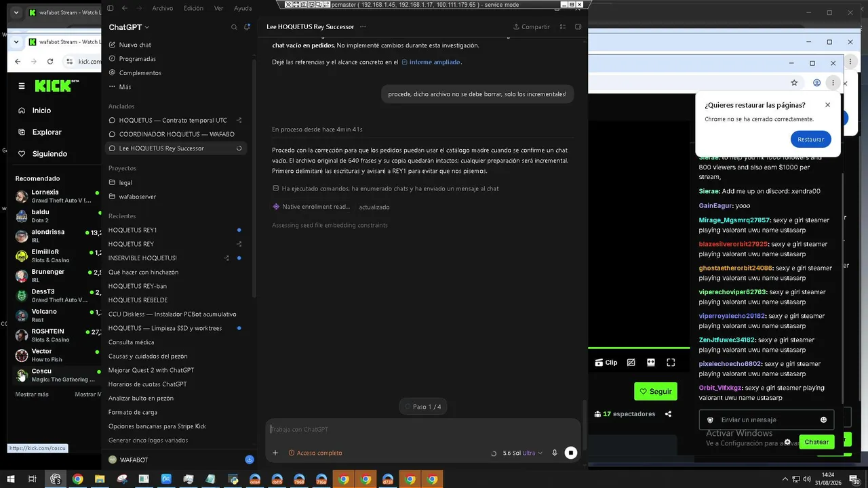Open the Lornexia recommended channel
Viewport: 868px width, 488px height.
[x=58, y=197]
